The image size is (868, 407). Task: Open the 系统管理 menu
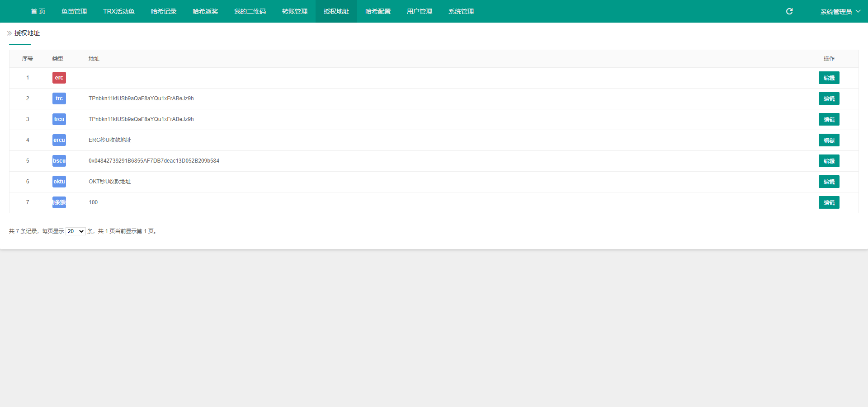pyautogui.click(x=461, y=11)
